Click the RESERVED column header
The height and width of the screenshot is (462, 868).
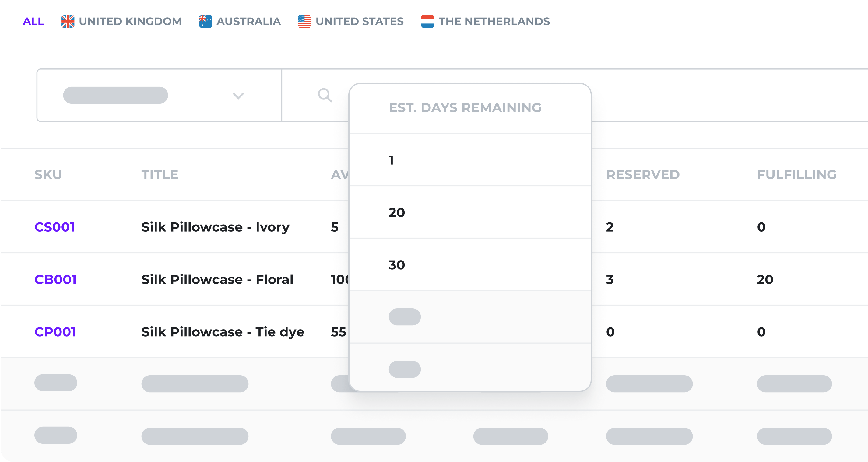643,175
